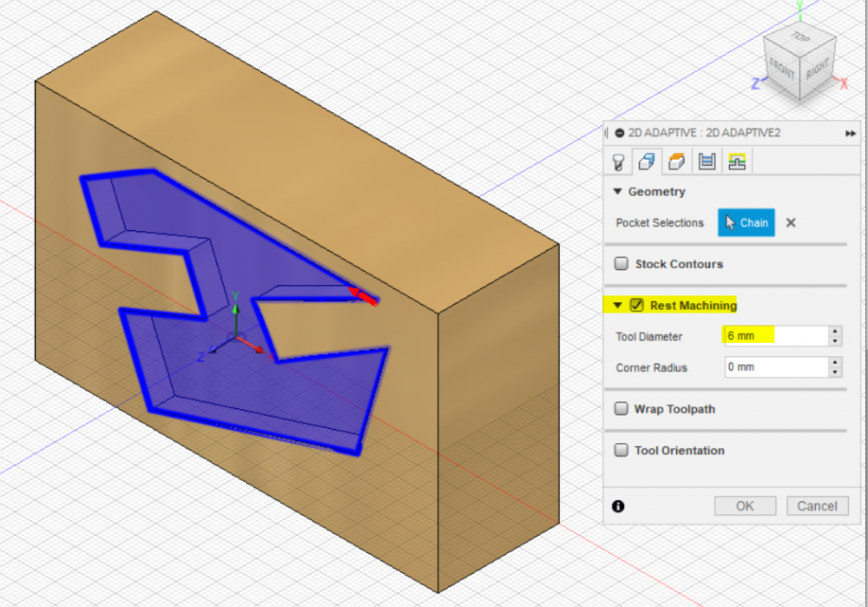The height and width of the screenshot is (607, 868).
Task: Enable the Stock Contours checkbox
Action: coord(621,264)
